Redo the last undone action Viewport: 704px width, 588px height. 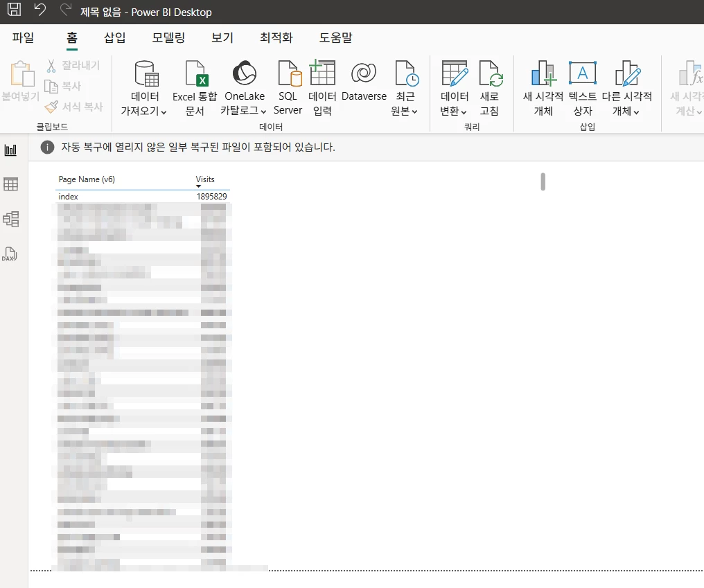pos(66,9)
